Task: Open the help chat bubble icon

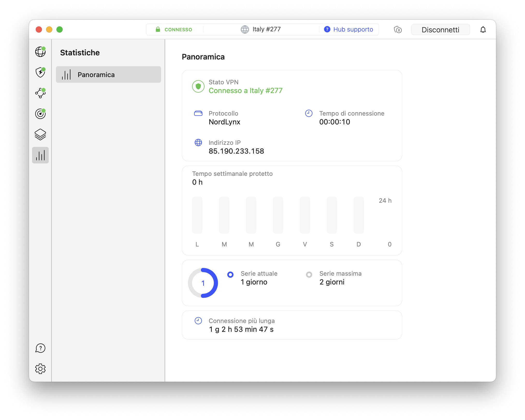Action: pyautogui.click(x=40, y=348)
